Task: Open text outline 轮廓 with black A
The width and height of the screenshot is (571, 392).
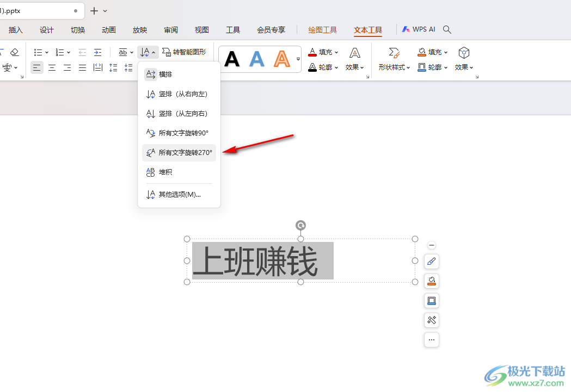Action: [323, 67]
